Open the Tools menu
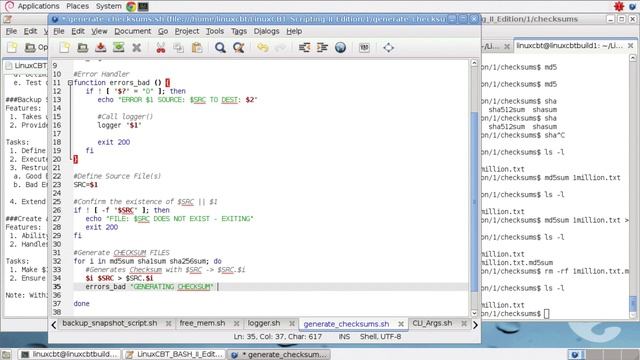Image resolution: width=640 pixels, height=360 pixels. click(214, 31)
